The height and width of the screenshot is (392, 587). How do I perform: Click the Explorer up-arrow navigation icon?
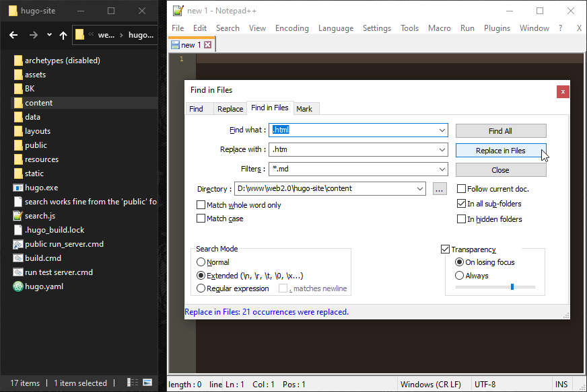(x=63, y=35)
